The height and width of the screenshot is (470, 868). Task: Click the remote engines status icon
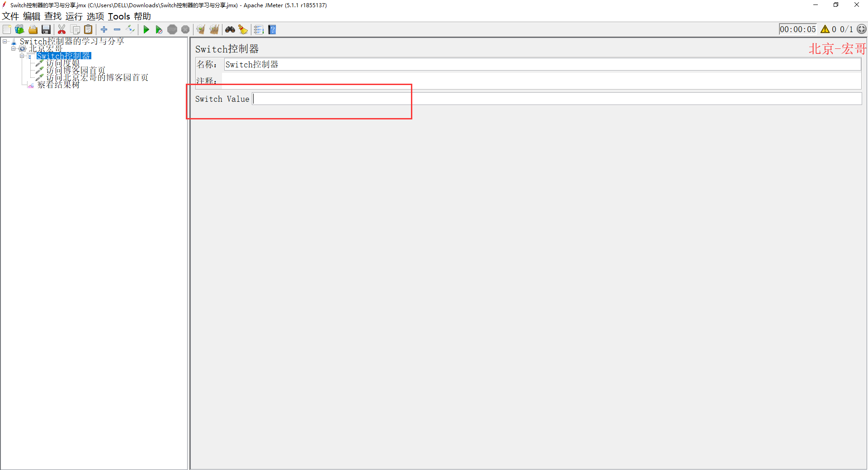(862, 29)
